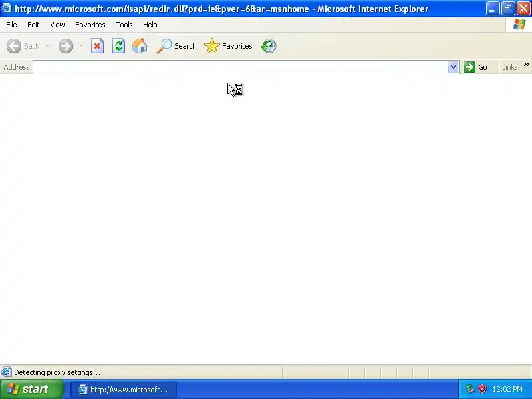Click the green Go button

click(x=475, y=67)
